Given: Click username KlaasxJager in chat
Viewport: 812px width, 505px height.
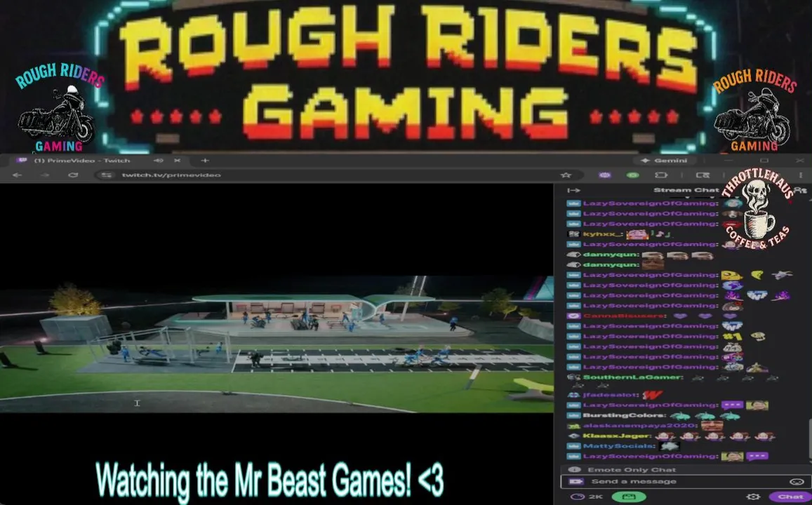Looking at the screenshot, I should [x=617, y=436].
